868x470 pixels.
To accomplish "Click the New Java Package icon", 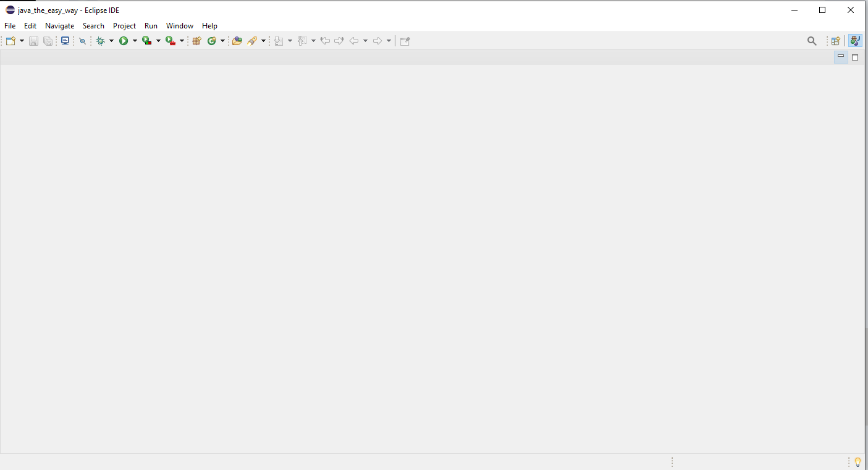I will (x=197, y=41).
